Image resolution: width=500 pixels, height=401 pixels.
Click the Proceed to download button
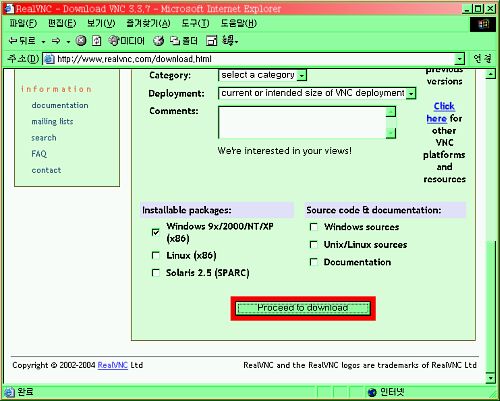[303, 308]
